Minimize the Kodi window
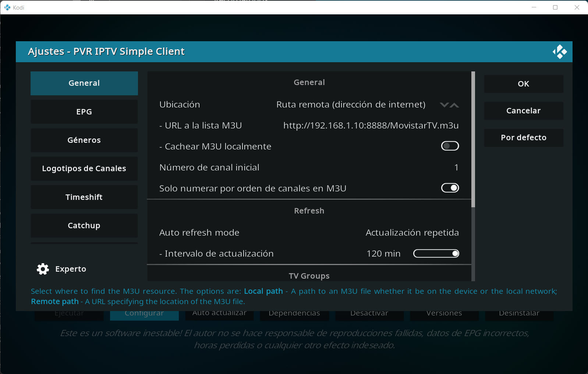The height and width of the screenshot is (374, 588). point(534,7)
